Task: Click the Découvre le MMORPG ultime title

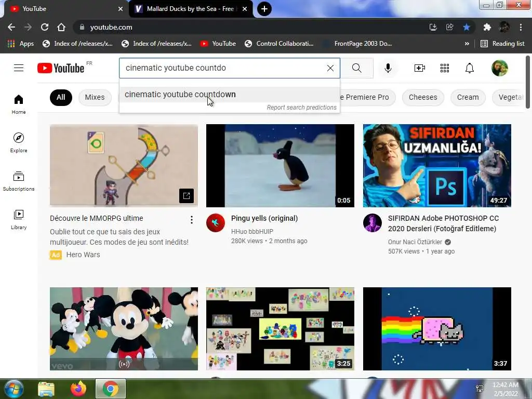Action: 96,218
